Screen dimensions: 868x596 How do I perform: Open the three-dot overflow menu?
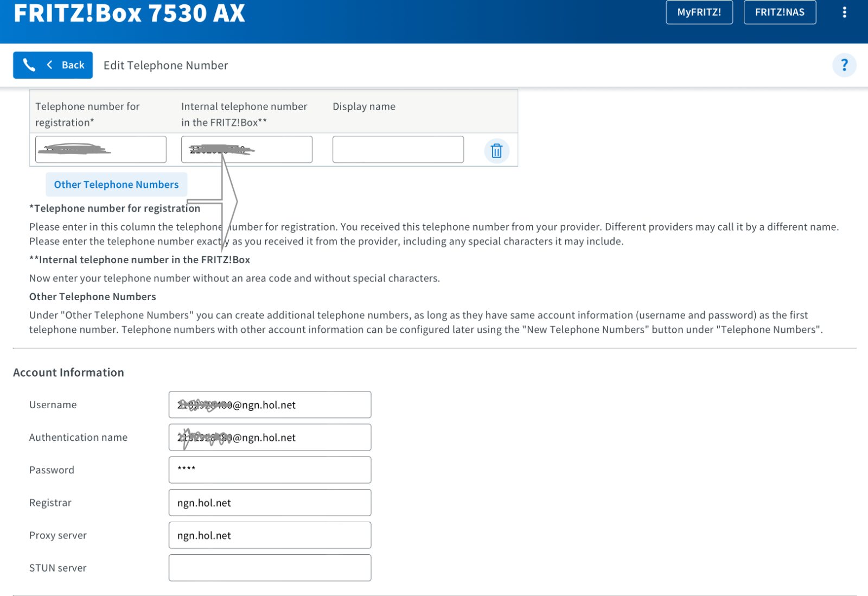click(x=844, y=12)
